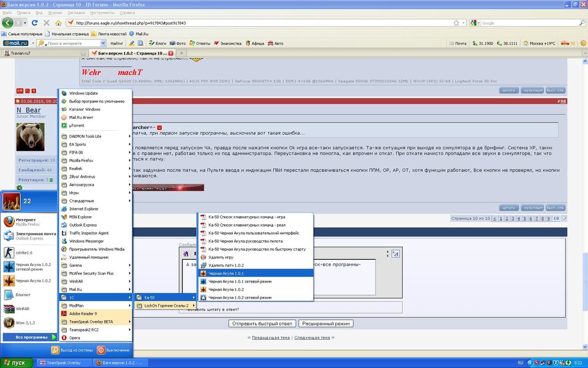Open Блоги in Mail.ru toolbar
The image size is (588, 368).
158,43
